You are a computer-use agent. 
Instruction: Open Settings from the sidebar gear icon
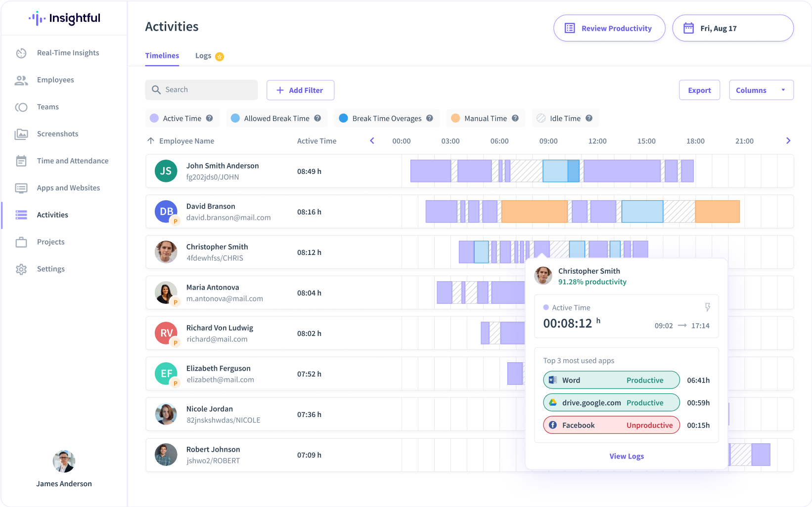(x=21, y=269)
